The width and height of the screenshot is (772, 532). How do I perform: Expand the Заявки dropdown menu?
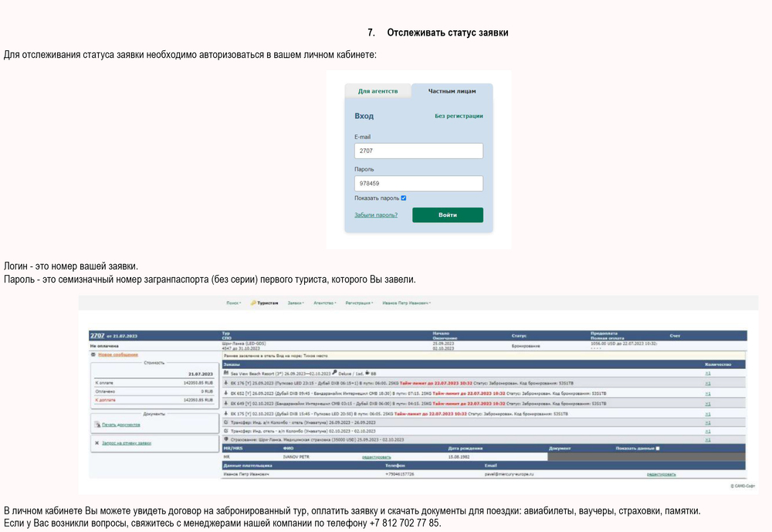(296, 303)
